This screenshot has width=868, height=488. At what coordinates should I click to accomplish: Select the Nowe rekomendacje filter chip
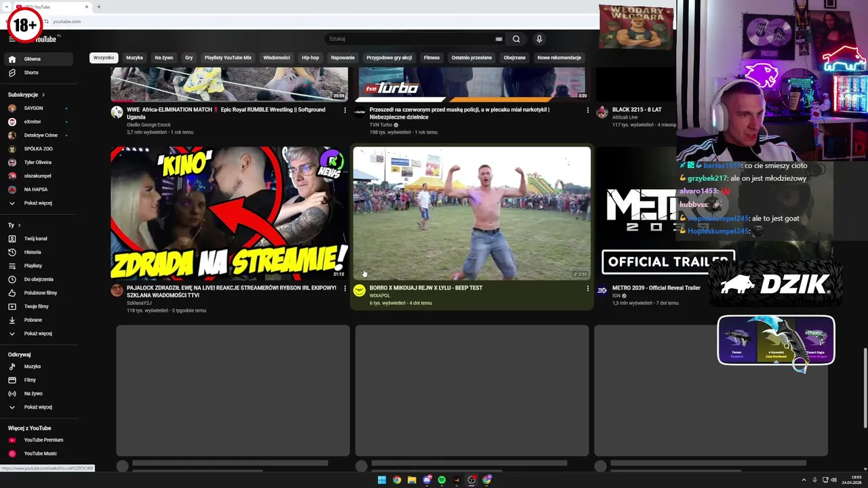point(559,58)
